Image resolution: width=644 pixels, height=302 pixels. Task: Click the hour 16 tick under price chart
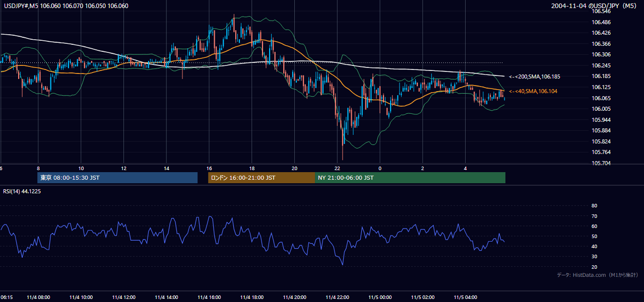point(209,168)
